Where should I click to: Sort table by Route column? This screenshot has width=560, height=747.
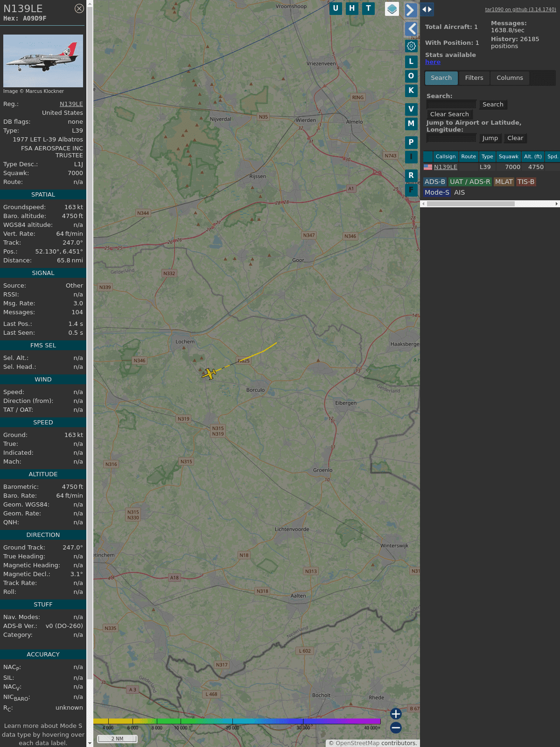(469, 156)
